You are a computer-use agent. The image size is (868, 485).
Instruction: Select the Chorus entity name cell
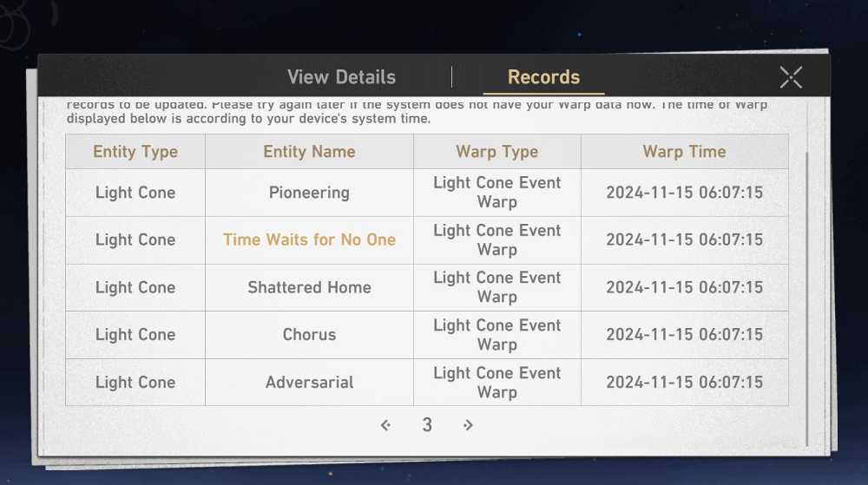click(309, 335)
